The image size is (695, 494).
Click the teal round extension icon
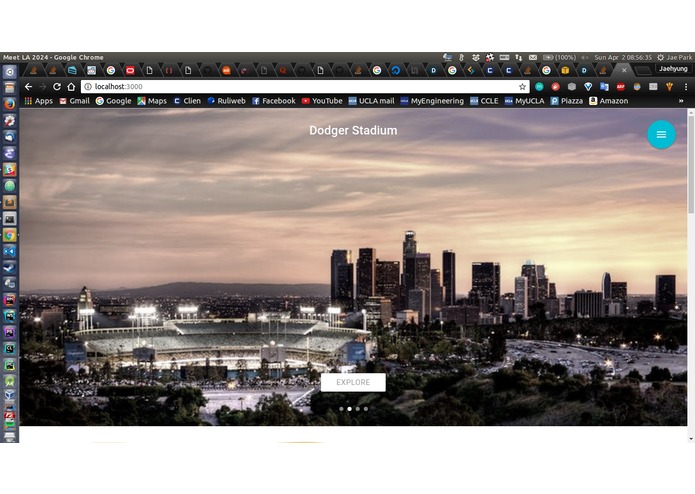(539, 87)
